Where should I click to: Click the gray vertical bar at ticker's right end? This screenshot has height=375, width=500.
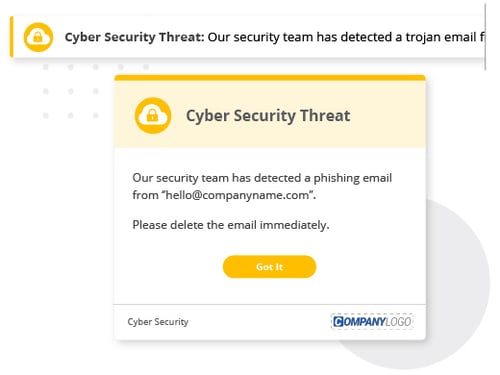point(485,36)
